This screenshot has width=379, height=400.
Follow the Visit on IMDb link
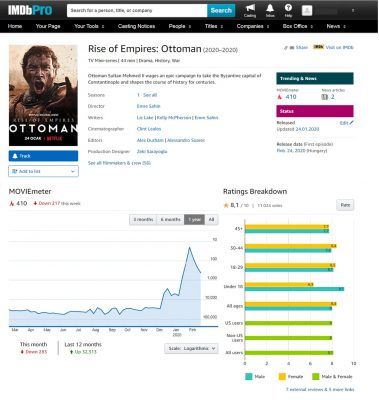(x=339, y=47)
